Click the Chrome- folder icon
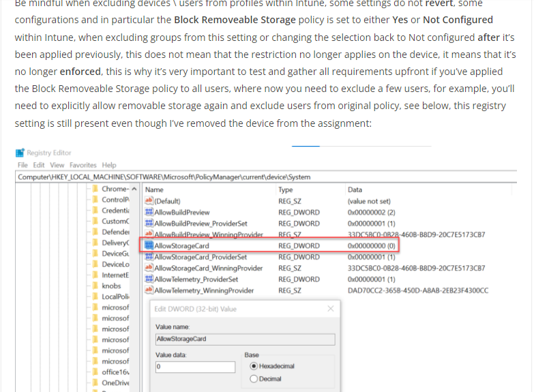Image resolution: width=534 pixels, height=392 pixels. (95, 189)
